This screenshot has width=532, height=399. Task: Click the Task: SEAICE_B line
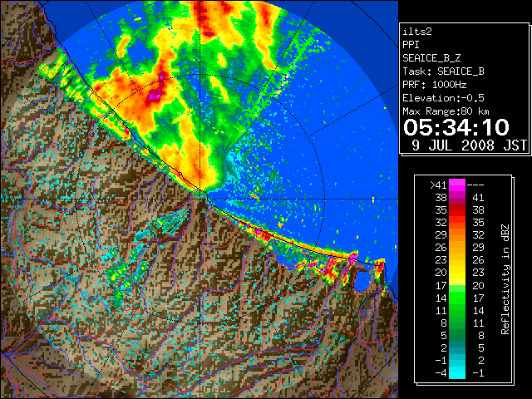click(x=443, y=71)
